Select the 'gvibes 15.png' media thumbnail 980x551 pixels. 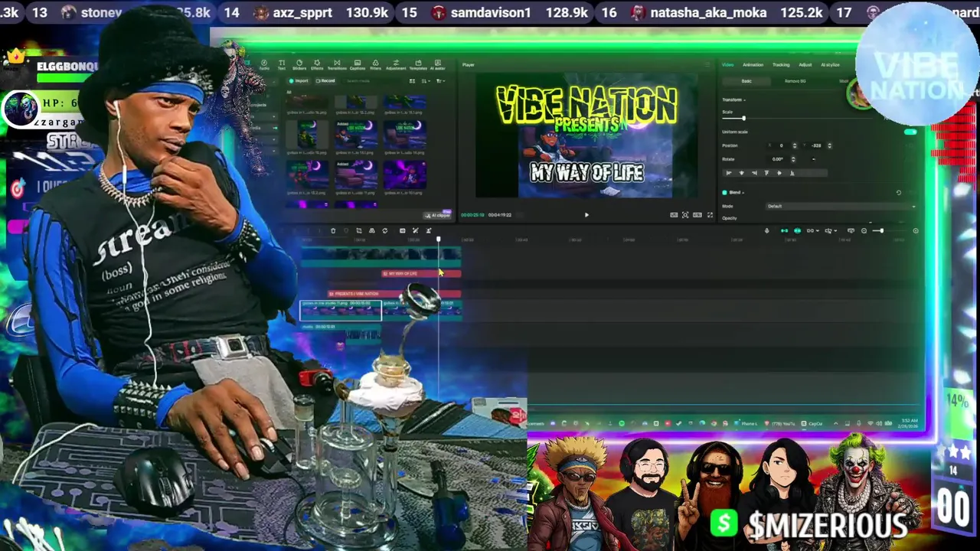pyautogui.click(x=307, y=135)
